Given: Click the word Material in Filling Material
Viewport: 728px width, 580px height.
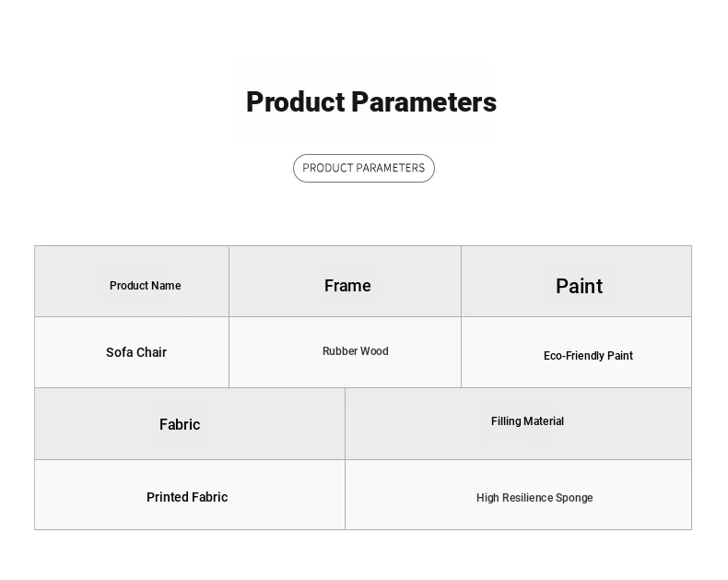Looking at the screenshot, I should (x=544, y=421).
